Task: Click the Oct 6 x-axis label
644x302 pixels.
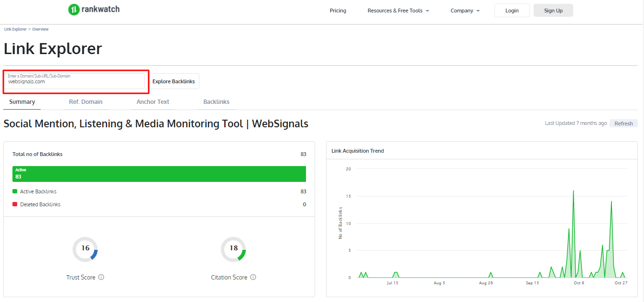Action: point(579,283)
